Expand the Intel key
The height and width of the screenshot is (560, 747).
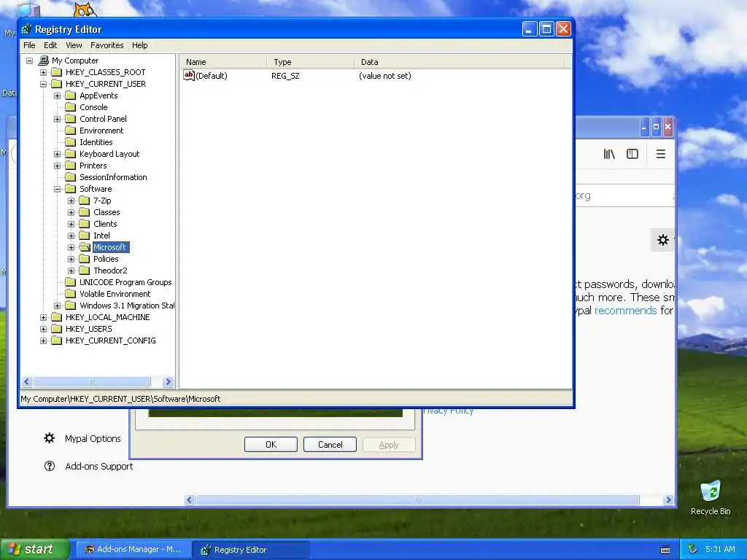pyautogui.click(x=71, y=236)
